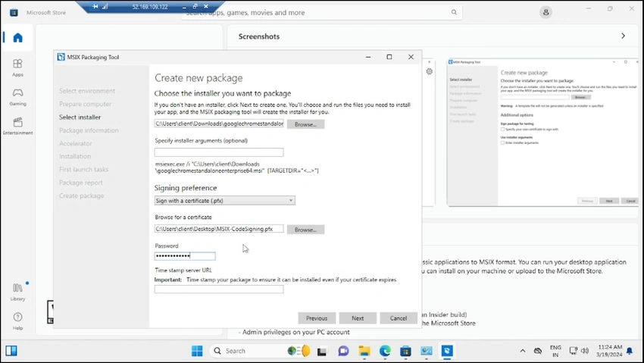Viewport: 644px width, 363px height.
Task: Select 'Select installer' wizard step
Action: [80, 117]
